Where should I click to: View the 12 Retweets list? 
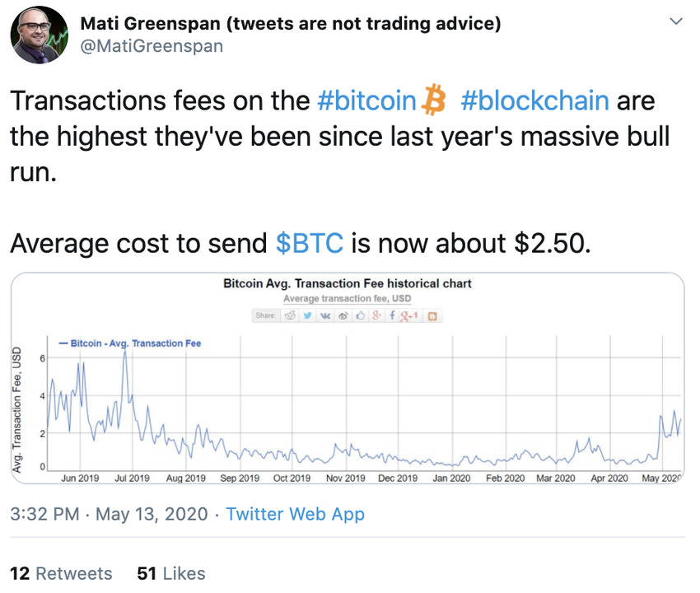point(61,573)
